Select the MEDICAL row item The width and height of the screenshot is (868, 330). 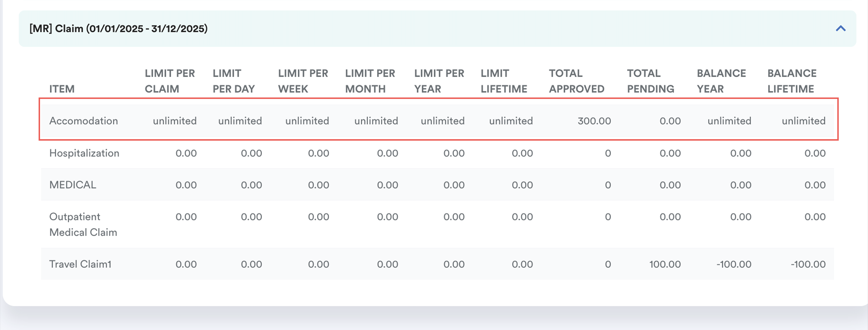pyautogui.click(x=73, y=185)
